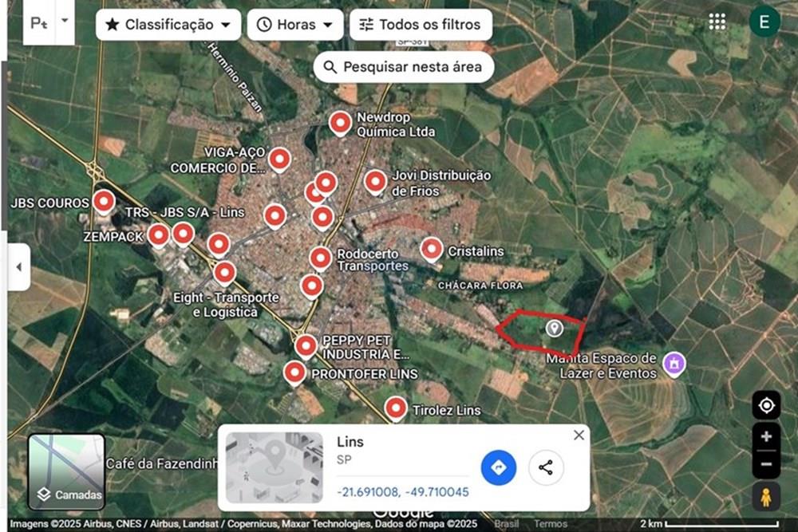Open the Horas filter dropdown
Viewport: 798px width, 532px height.
click(x=295, y=25)
